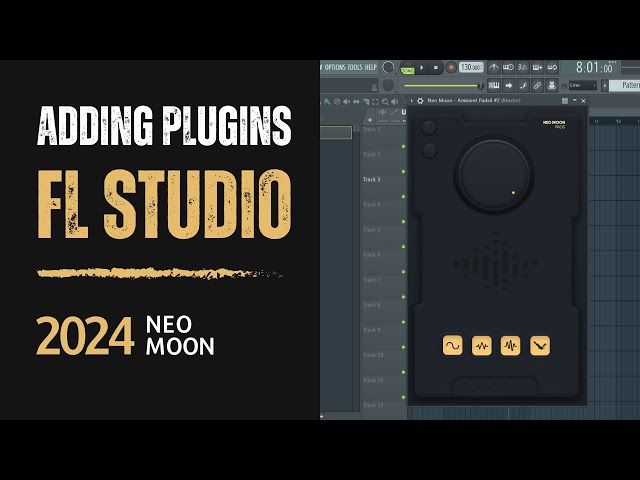Screen dimensions: 640x480
Task: Select the sine wave preset button
Action: pos(453,346)
